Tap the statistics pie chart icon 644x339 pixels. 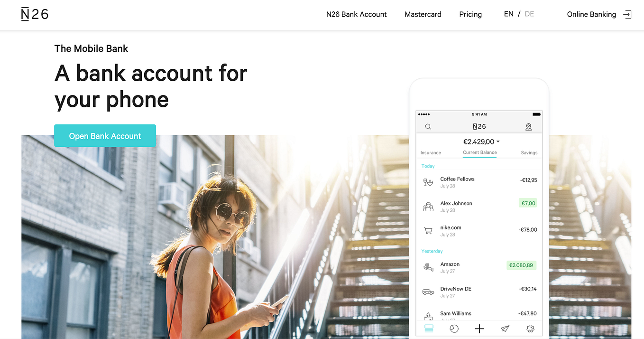pyautogui.click(x=454, y=329)
